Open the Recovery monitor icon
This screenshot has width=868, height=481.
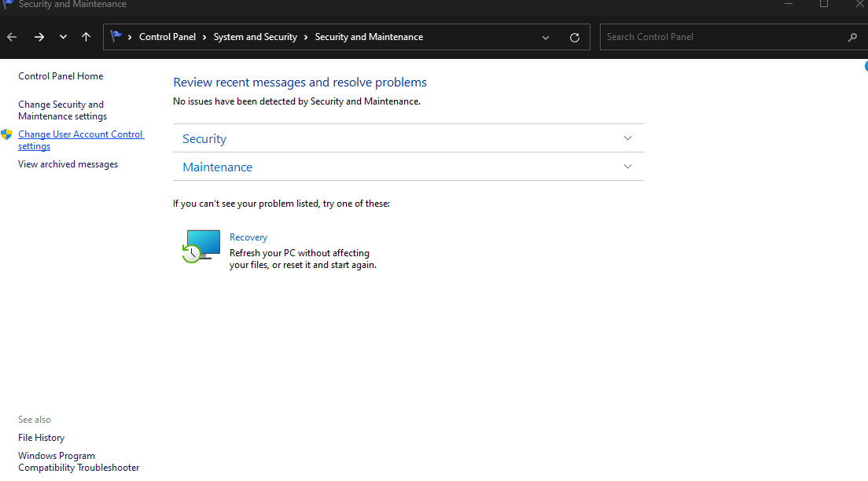[202, 246]
